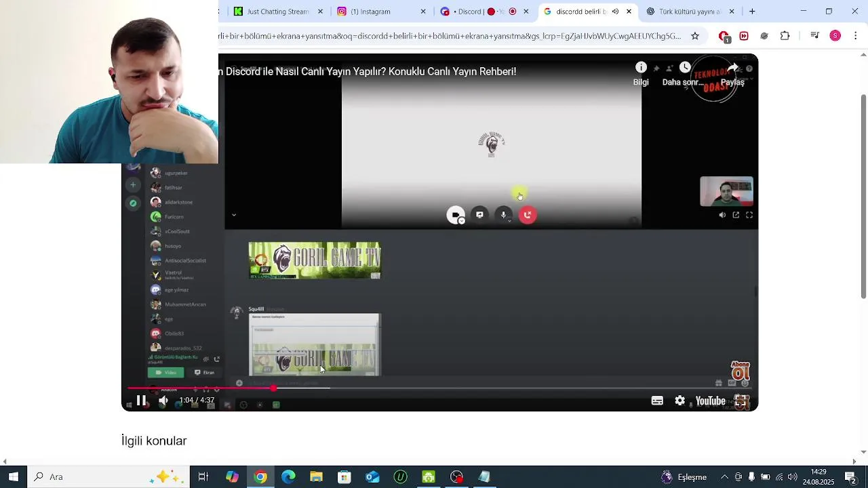Open Microsoft Edge from taskbar
The height and width of the screenshot is (488, 868).
288,476
